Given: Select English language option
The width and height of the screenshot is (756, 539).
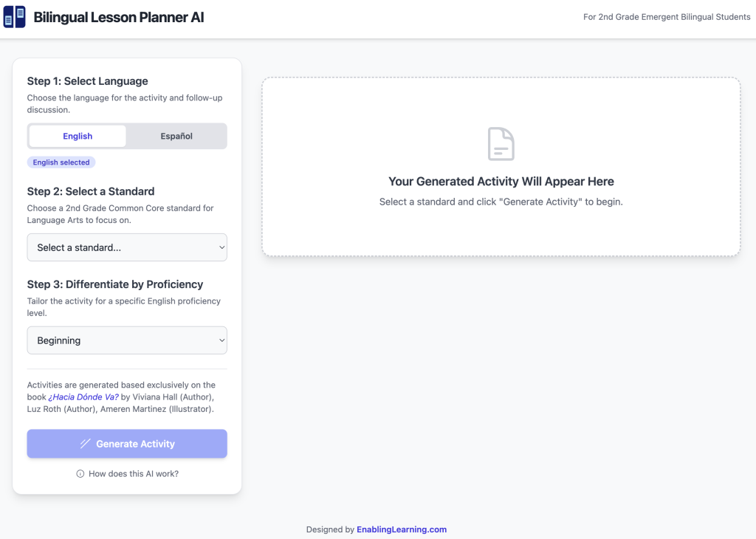Looking at the screenshot, I should click(x=78, y=136).
